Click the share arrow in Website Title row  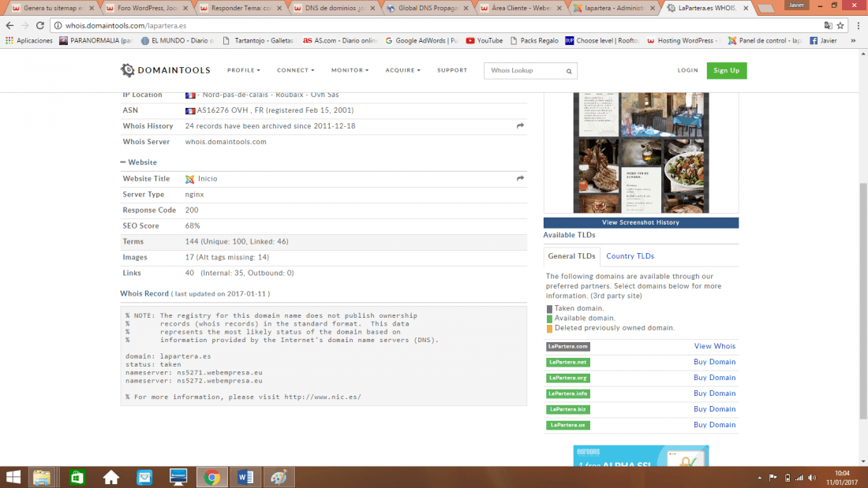(x=520, y=179)
